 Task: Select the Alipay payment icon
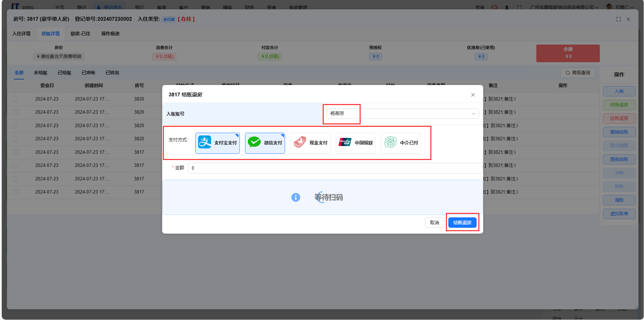pos(205,142)
